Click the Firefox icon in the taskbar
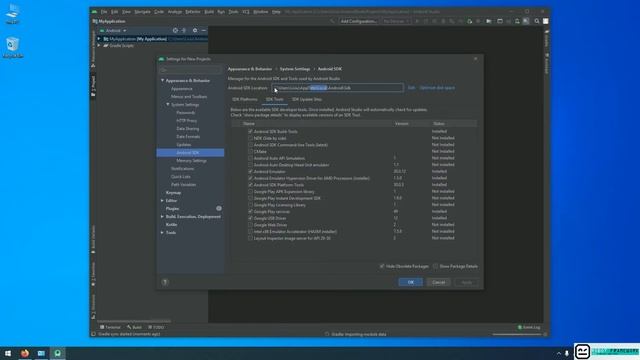This screenshot has width=640, height=360. (24, 353)
